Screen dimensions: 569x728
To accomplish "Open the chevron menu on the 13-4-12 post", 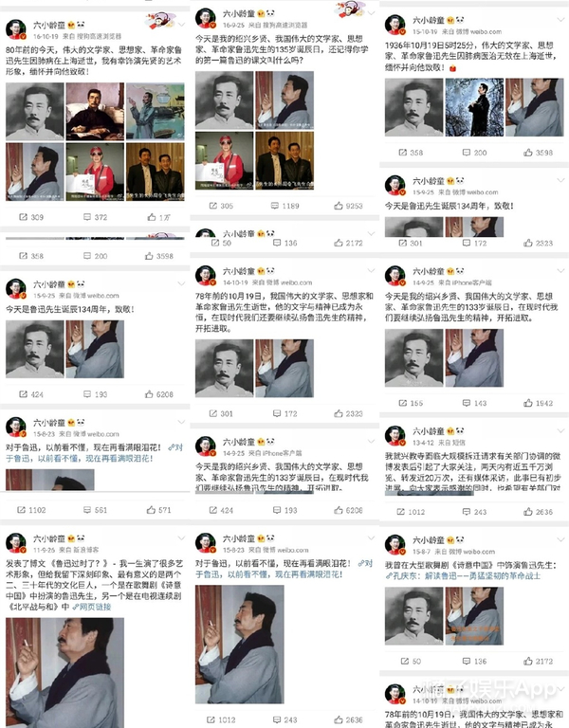I will 560,430.
